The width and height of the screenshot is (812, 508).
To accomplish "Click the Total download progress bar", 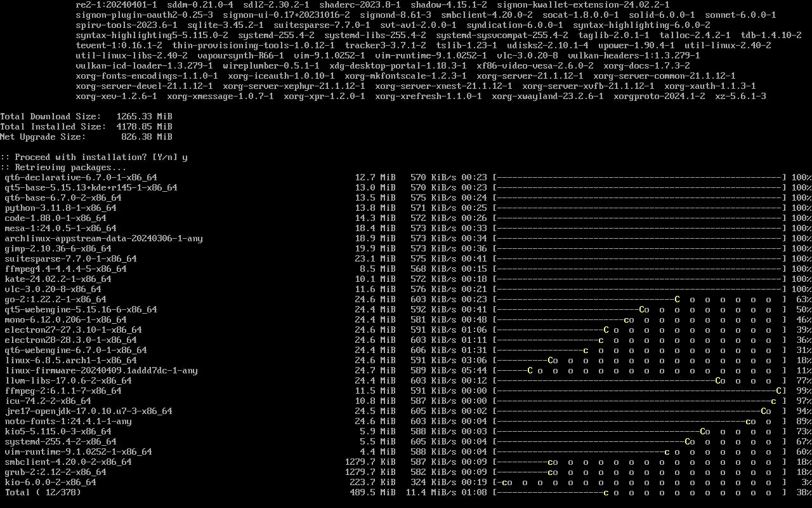I will [639, 492].
